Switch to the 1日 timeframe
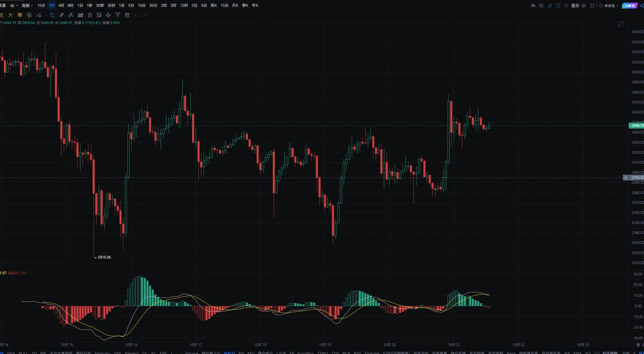 [80, 6]
